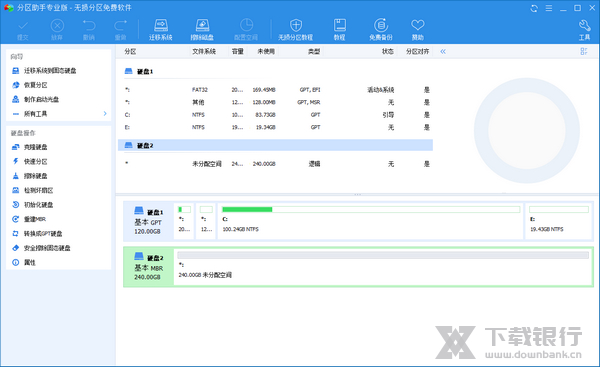Open the hamburger menu in title bar
The height and width of the screenshot is (367, 600).
click(x=549, y=8)
